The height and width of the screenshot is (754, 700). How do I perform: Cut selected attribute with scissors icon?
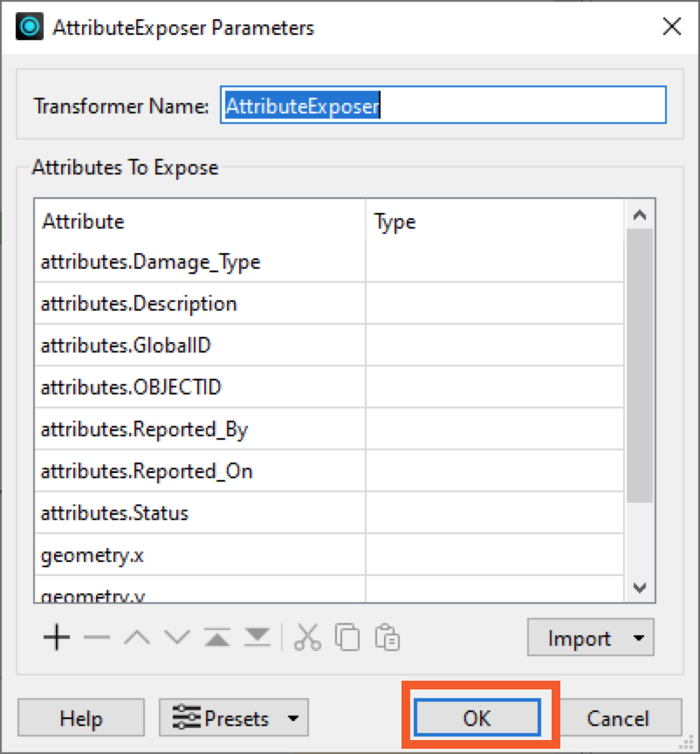pos(307,637)
